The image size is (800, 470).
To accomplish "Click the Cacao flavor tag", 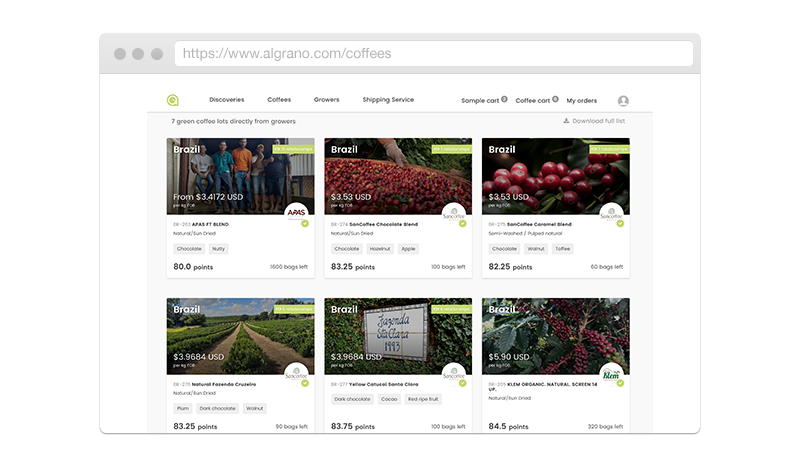I will click(x=389, y=399).
